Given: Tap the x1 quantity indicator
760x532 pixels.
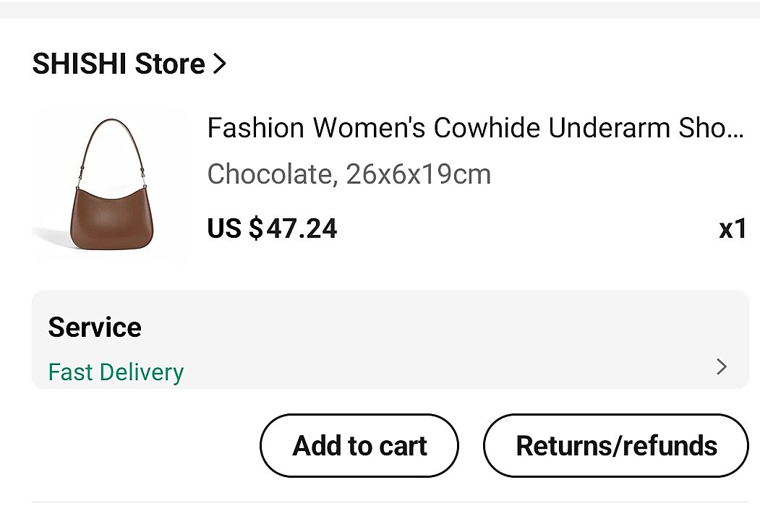Looking at the screenshot, I should 732,229.
